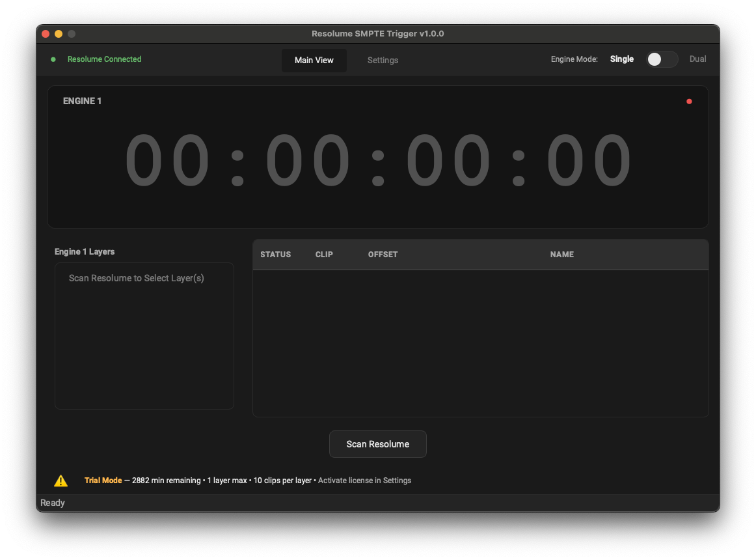756x560 pixels.
Task: Click the Engine 1 timecode display
Action: pyautogui.click(x=377, y=160)
